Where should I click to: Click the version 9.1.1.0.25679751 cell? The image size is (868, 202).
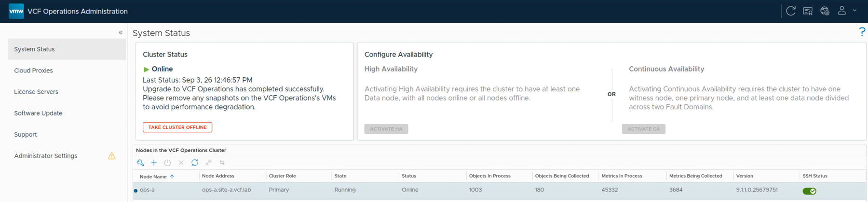coord(757,190)
